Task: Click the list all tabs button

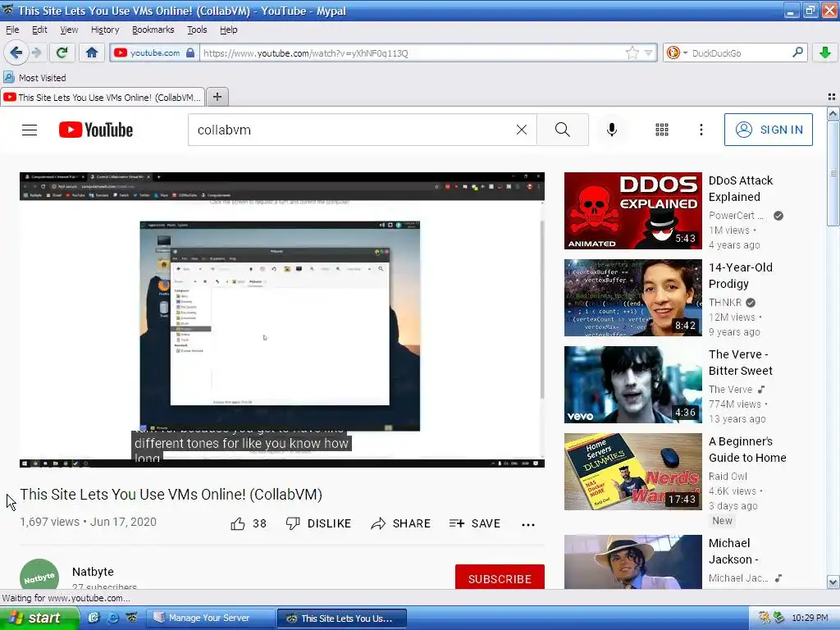Action: pyautogui.click(x=832, y=97)
